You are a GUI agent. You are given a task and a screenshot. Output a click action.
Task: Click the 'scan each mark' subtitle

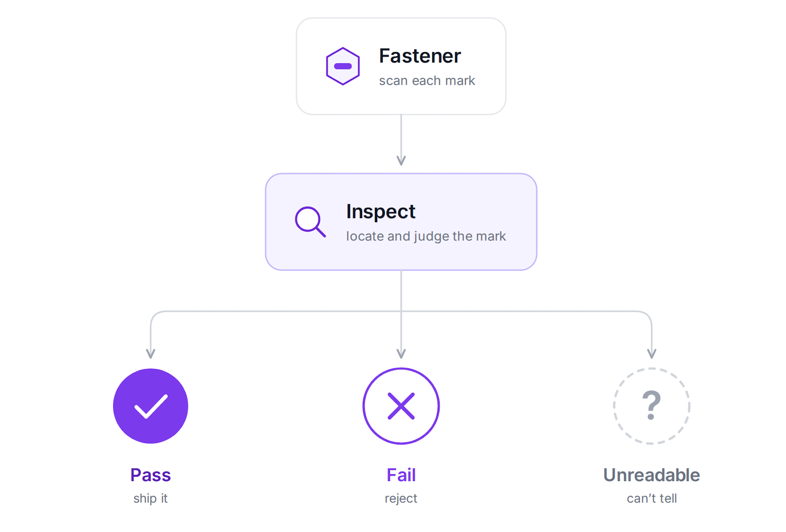tap(427, 81)
